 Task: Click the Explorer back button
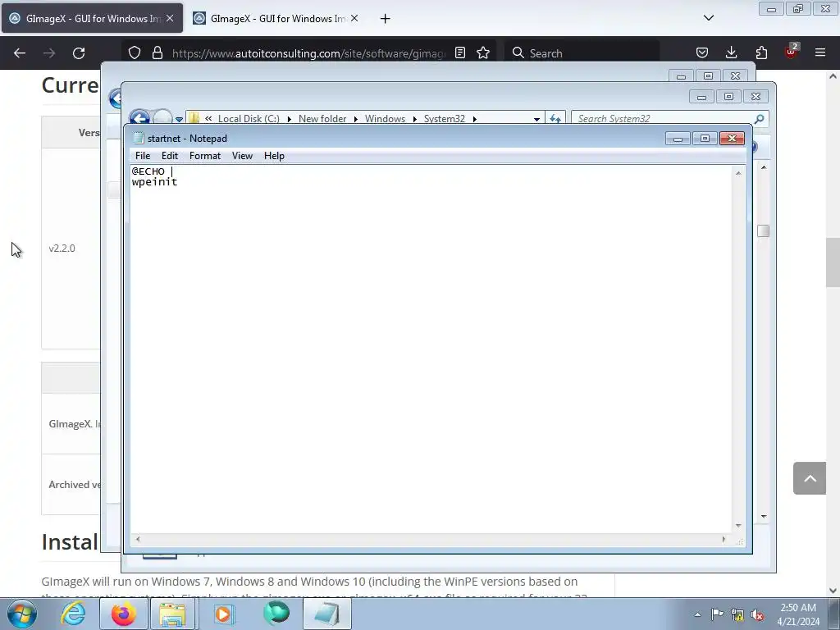click(139, 117)
